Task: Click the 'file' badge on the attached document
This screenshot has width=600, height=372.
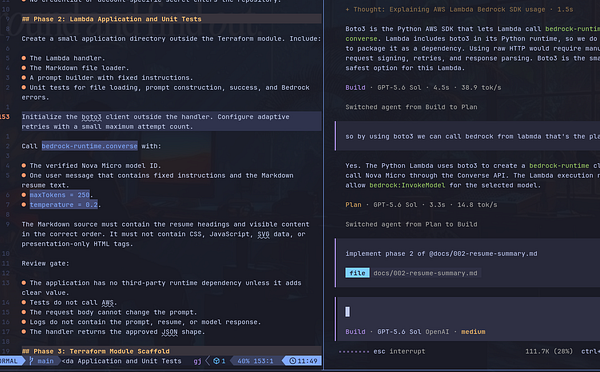Action: point(357,273)
